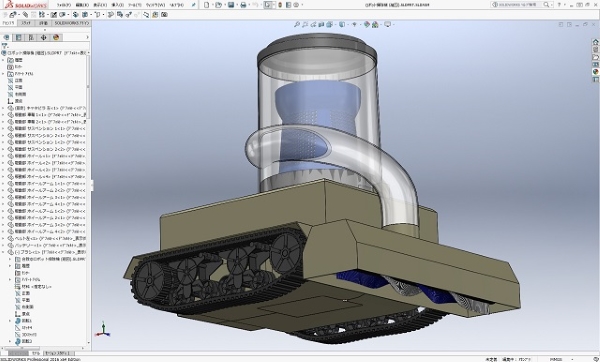
Task: Switch to the スケッチ command tab
Action: click(x=26, y=23)
